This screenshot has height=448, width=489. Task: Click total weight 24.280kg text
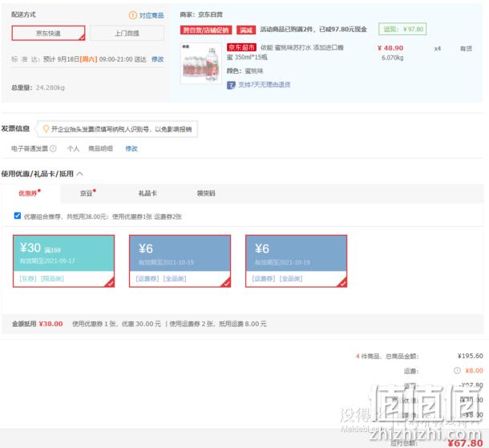pos(51,87)
